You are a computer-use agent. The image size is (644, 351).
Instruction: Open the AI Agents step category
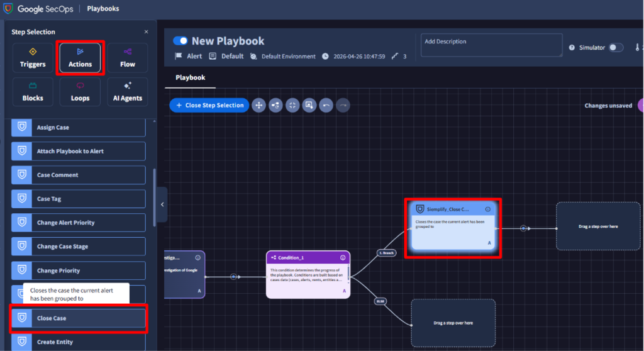coord(127,92)
